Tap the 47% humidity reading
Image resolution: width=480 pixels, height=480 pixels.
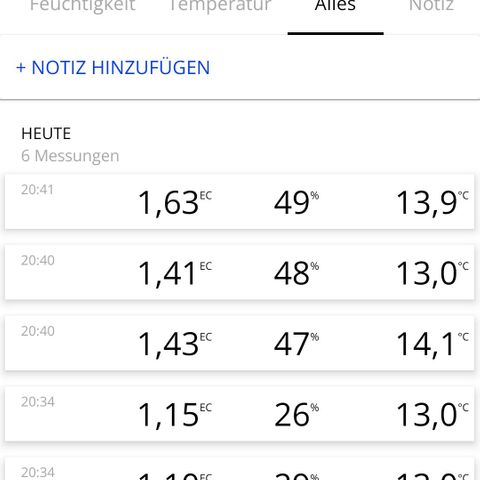coord(296,344)
